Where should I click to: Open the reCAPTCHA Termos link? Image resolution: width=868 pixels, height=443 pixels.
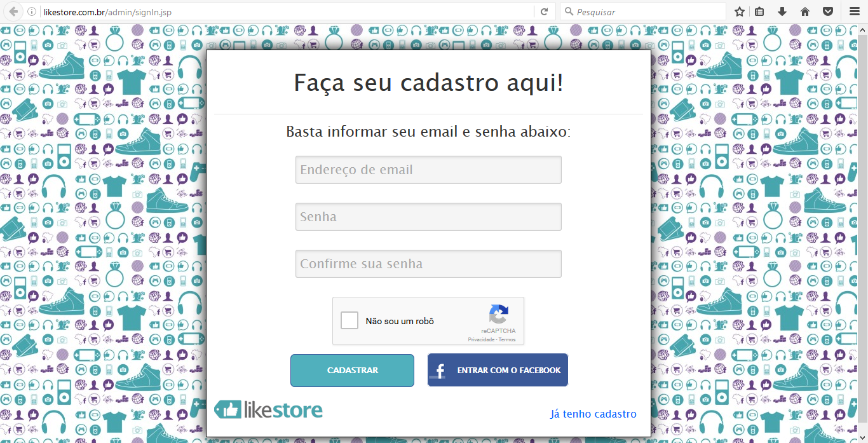click(x=507, y=339)
